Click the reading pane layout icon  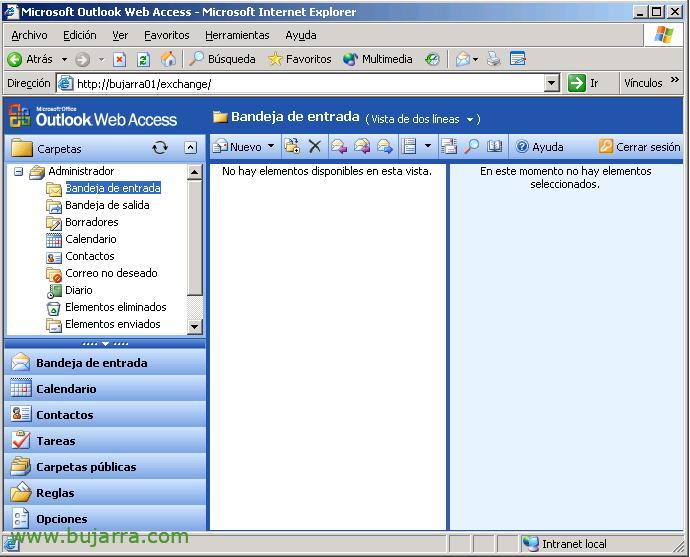(409, 147)
